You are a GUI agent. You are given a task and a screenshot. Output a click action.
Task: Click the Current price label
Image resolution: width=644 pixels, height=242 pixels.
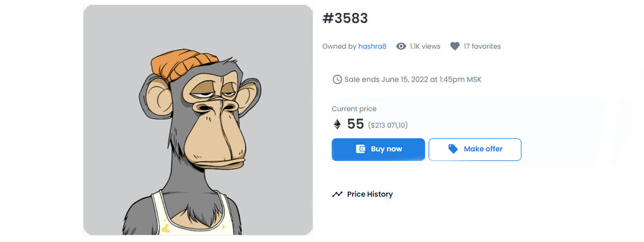(x=354, y=109)
